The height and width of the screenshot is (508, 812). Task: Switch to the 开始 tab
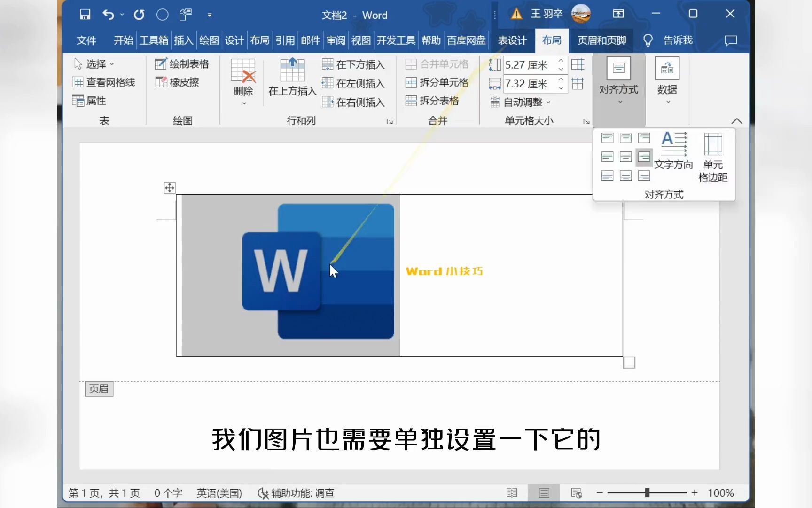[x=123, y=40]
